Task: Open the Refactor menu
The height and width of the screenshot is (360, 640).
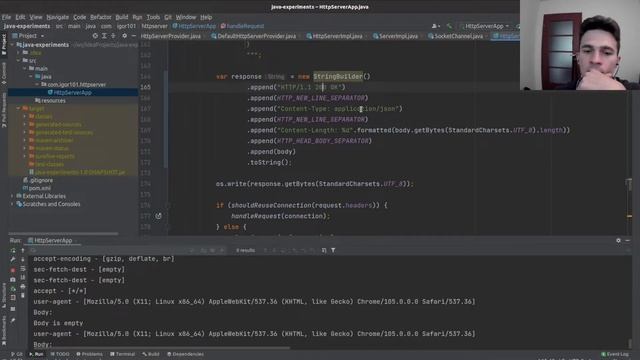Action: (100, 17)
